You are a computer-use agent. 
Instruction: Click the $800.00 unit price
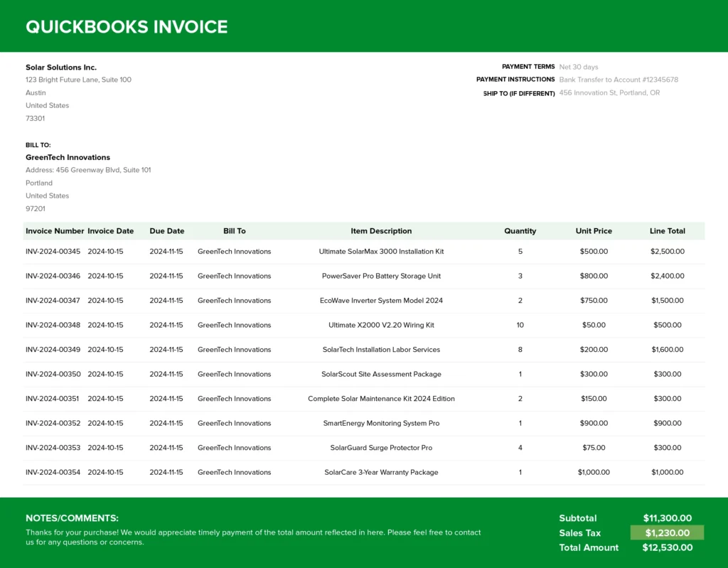pos(594,276)
